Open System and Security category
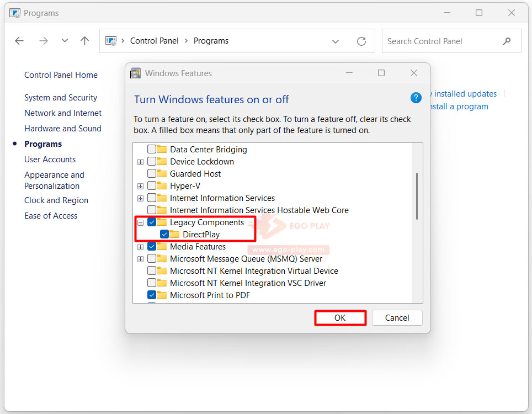This screenshot has width=532, height=414. pos(61,98)
